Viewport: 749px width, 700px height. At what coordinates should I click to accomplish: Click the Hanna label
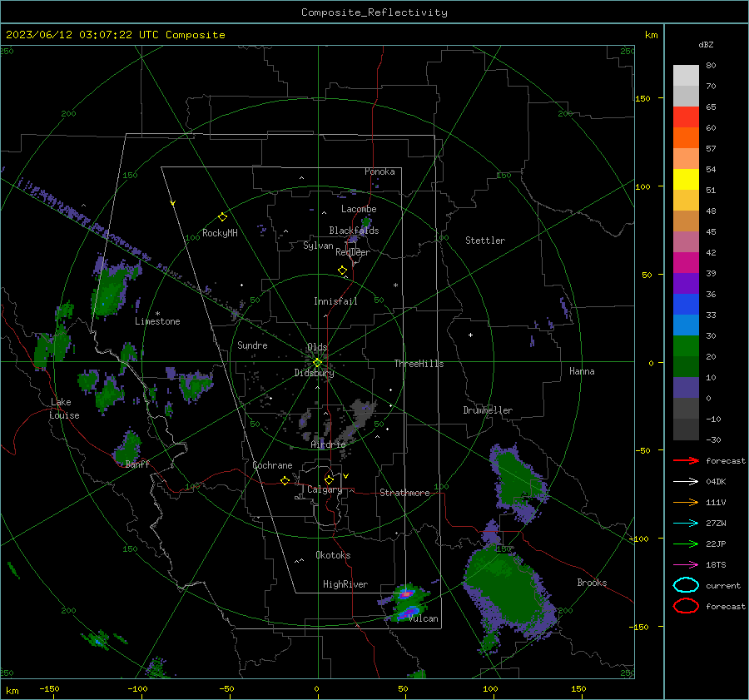click(582, 371)
